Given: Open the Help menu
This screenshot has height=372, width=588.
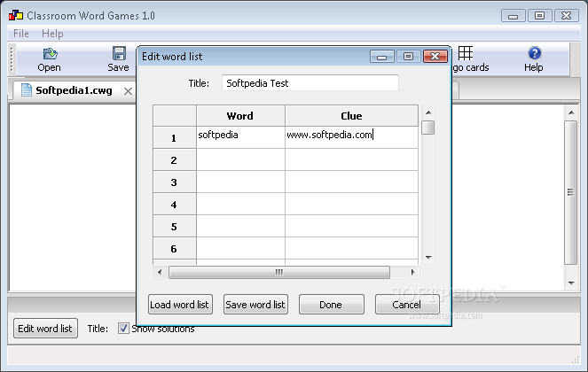Looking at the screenshot, I should [52, 34].
